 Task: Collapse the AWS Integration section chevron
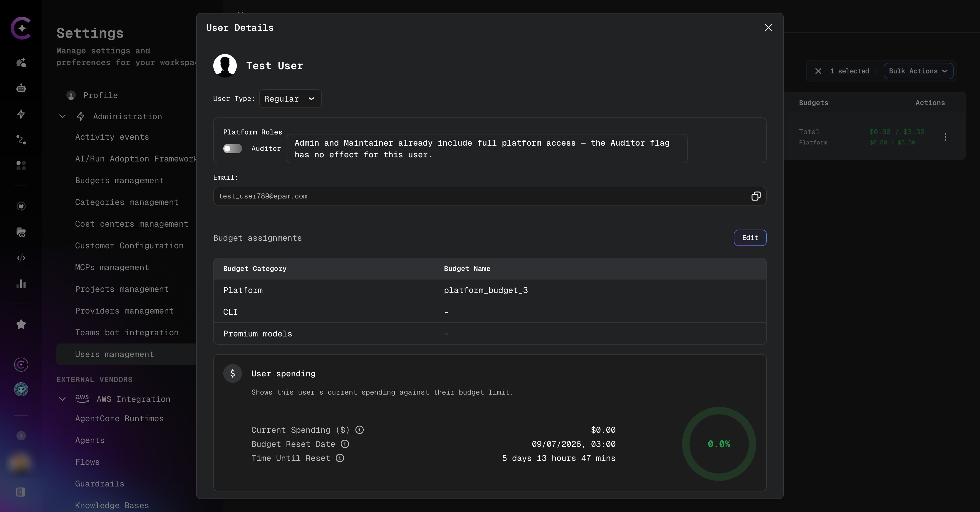click(x=62, y=399)
